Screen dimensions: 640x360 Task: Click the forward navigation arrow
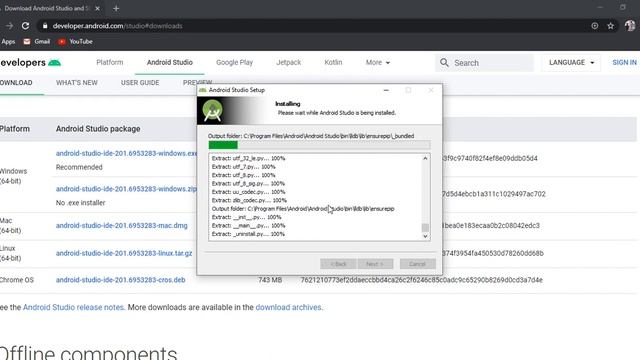pyautogui.click(x=9, y=26)
